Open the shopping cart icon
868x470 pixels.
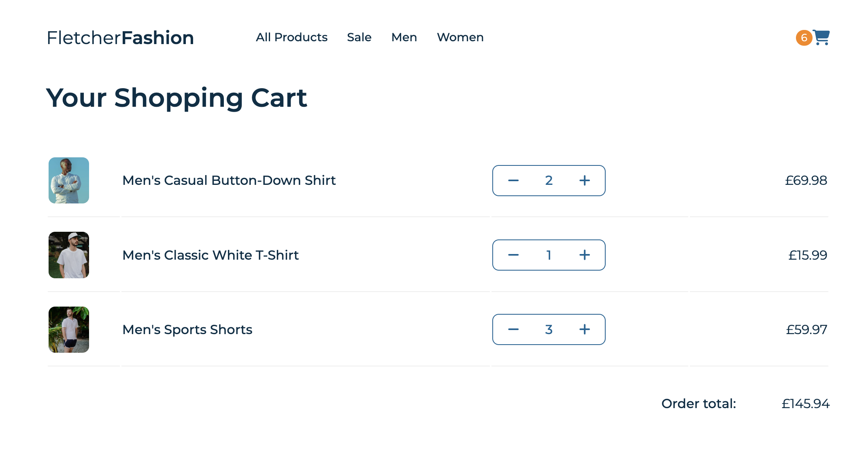coord(820,37)
